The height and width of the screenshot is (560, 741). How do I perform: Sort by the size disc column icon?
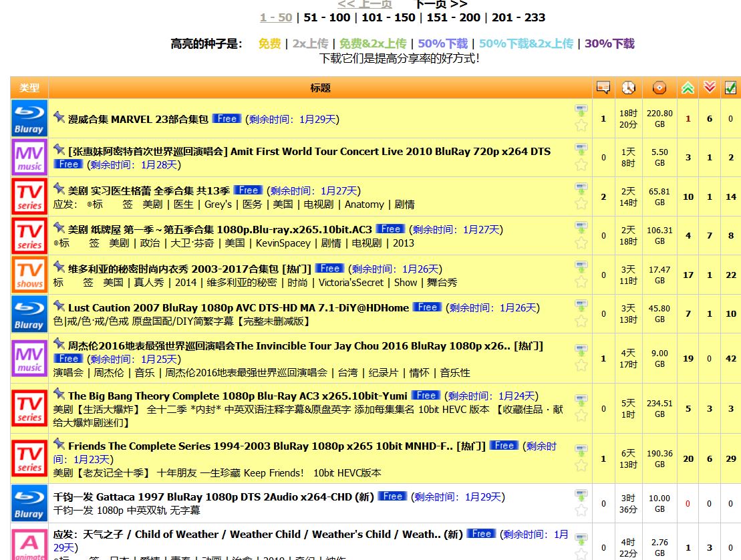(659, 88)
